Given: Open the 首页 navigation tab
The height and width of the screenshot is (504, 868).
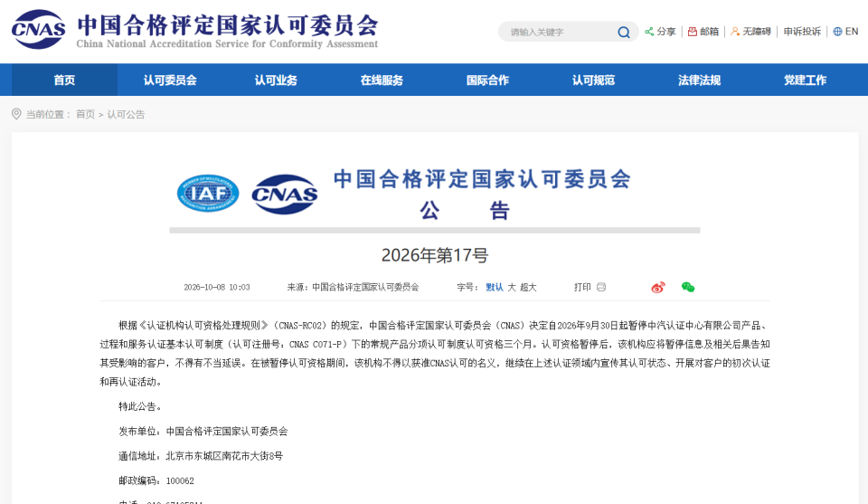Looking at the screenshot, I should (x=64, y=80).
